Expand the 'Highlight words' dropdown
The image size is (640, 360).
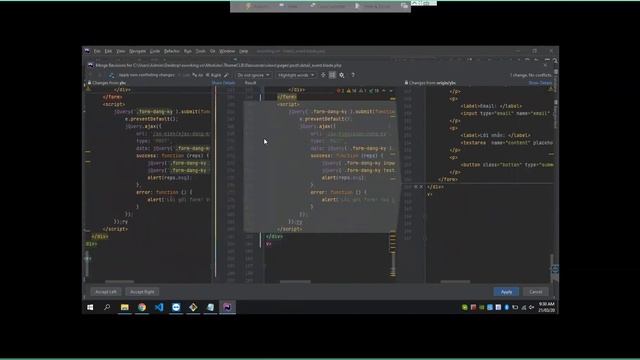(296, 75)
